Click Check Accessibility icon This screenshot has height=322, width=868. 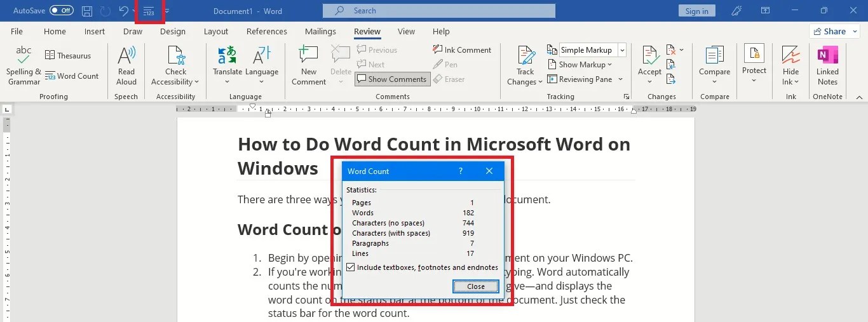click(x=175, y=55)
